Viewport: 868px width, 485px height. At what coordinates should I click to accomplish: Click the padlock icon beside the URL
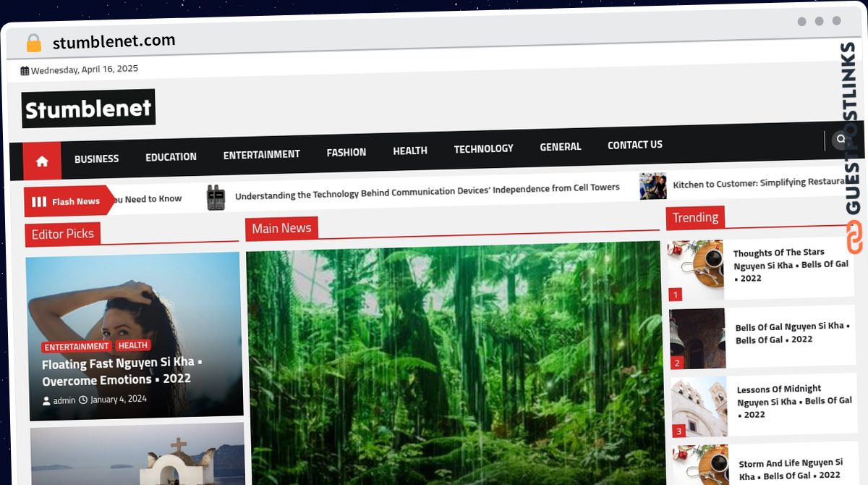pyautogui.click(x=33, y=43)
